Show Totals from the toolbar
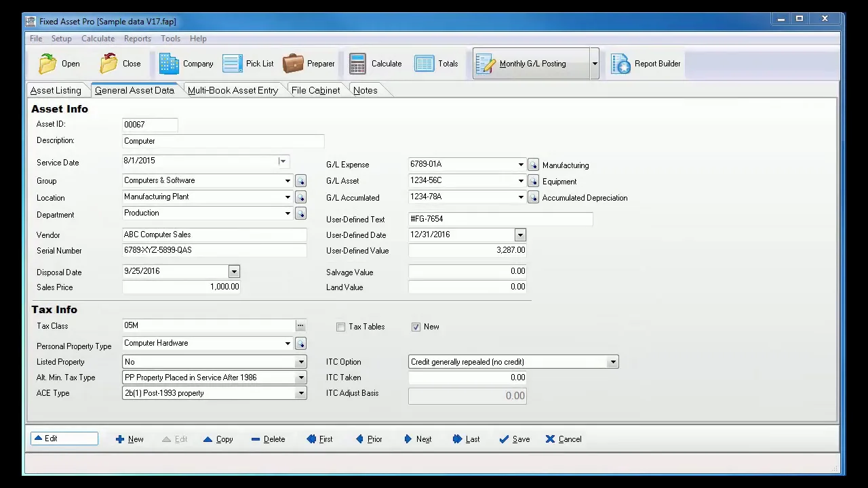Image resolution: width=868 pixels, height=488 pixels. click(x=436, y=64)
